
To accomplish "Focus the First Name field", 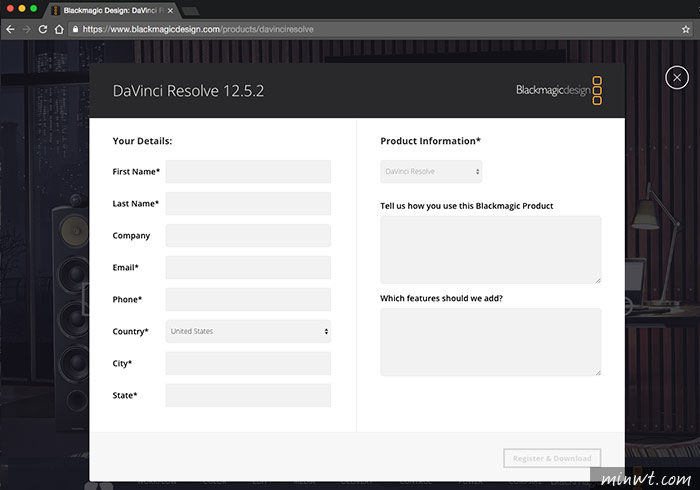I will coord(248,172).
